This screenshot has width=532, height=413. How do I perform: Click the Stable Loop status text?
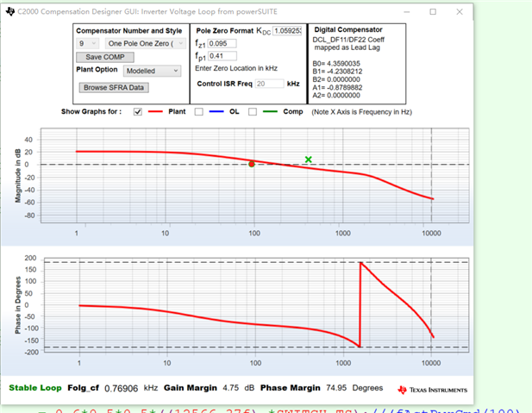point(35,388)
